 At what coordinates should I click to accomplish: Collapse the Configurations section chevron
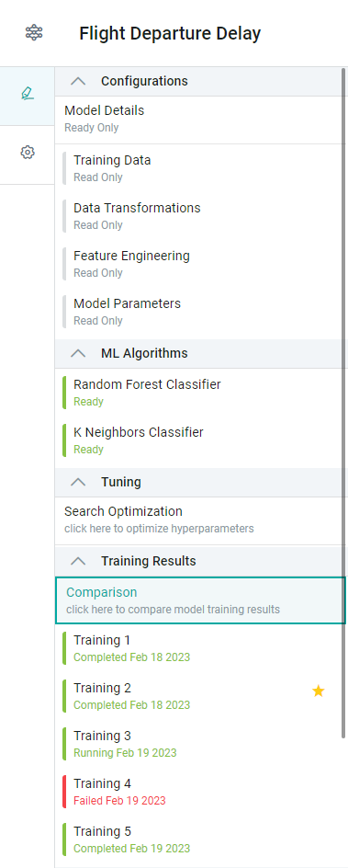coord(78,81)
